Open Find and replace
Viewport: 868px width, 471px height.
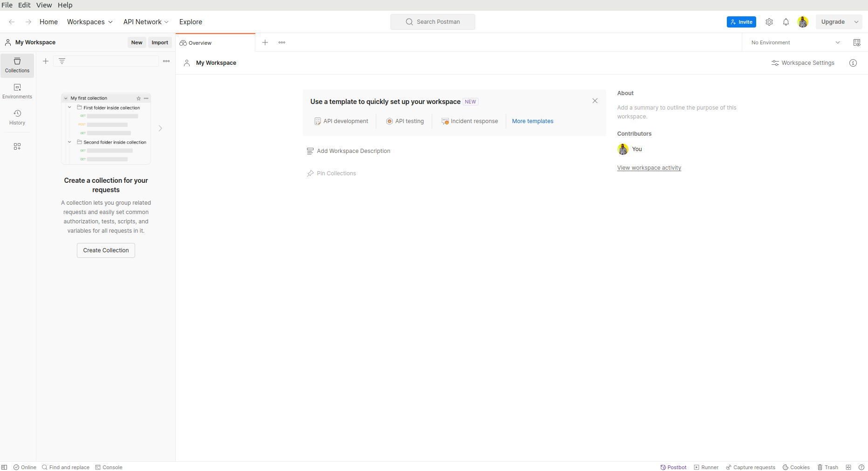66,467
